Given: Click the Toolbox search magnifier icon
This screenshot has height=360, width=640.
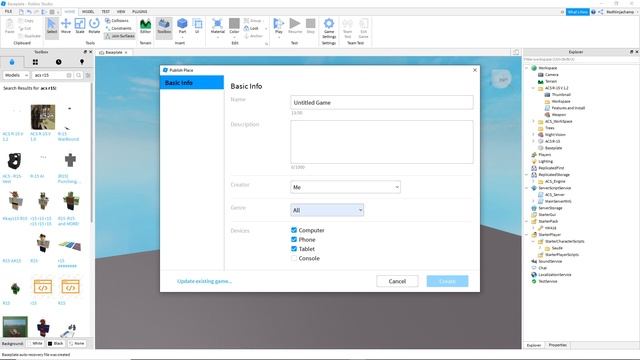Looking at the screenshot, I should click(78, 75).
